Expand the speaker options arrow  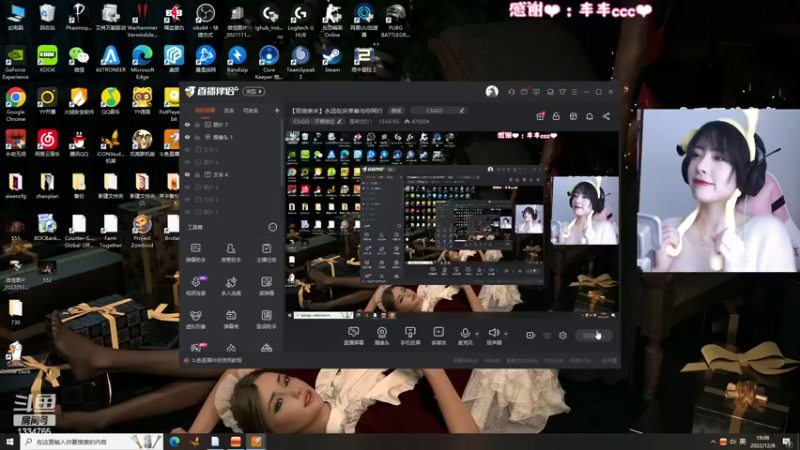(506, 334)
